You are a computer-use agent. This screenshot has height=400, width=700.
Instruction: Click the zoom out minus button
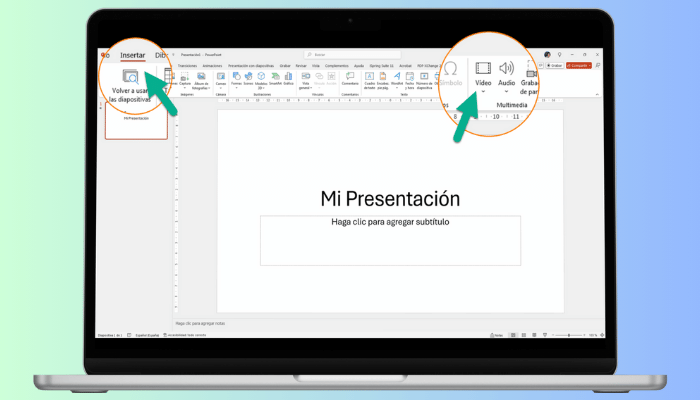[553, 335]
